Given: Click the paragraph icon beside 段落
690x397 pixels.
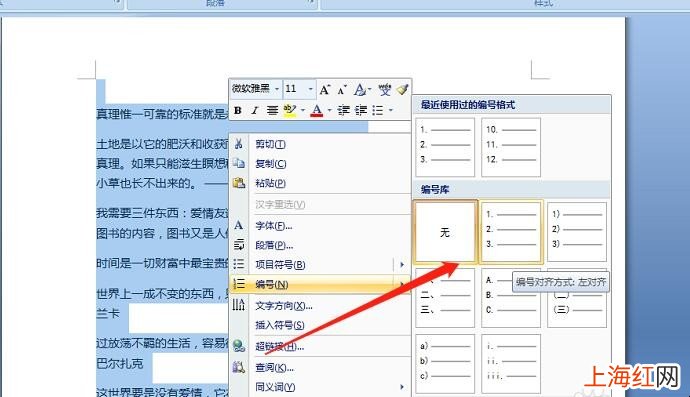Looking at the screenshot, I should (239, 245).
